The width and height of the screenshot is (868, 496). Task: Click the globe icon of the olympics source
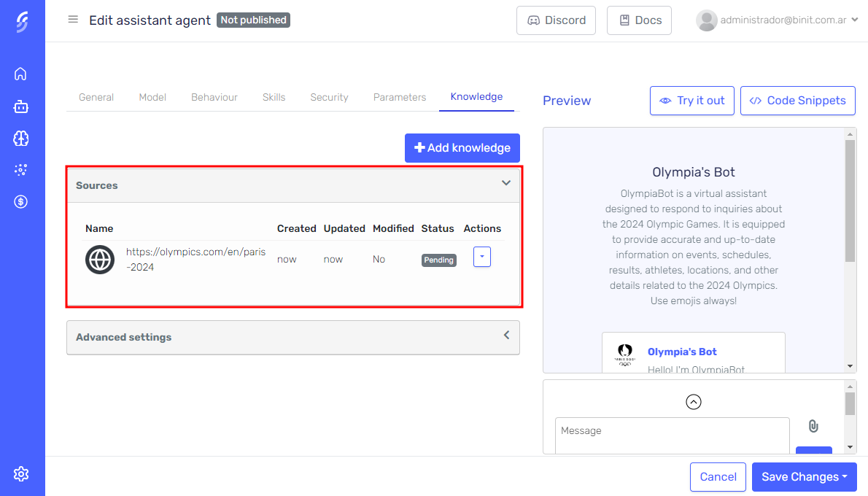100,260
